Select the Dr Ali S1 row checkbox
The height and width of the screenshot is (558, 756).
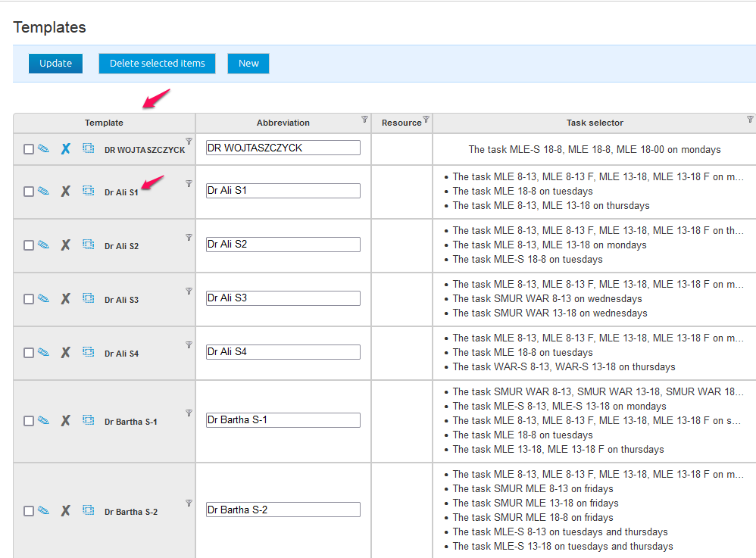click(x=29, y=192)
